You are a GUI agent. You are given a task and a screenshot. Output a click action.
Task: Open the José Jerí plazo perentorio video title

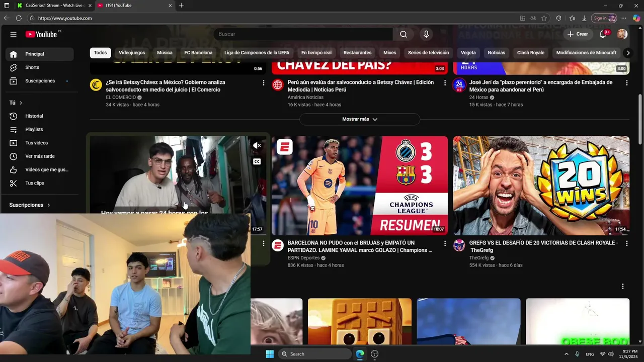(541, 86)
